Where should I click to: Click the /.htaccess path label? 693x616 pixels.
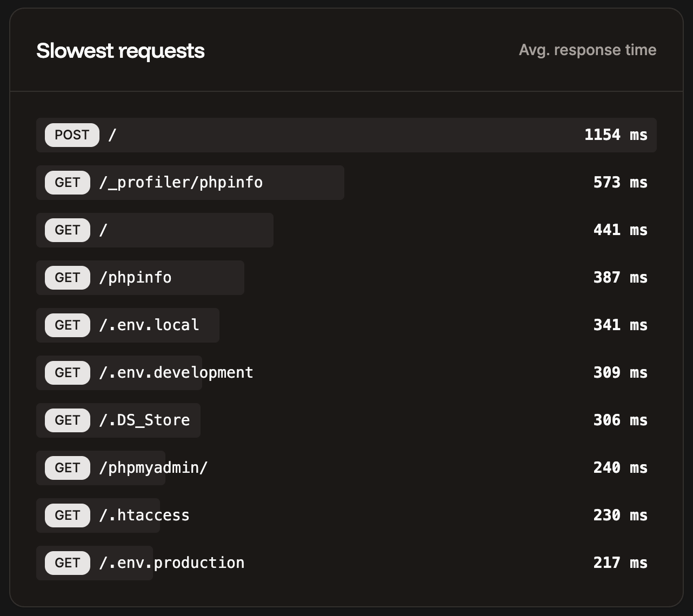click(144, 515)
